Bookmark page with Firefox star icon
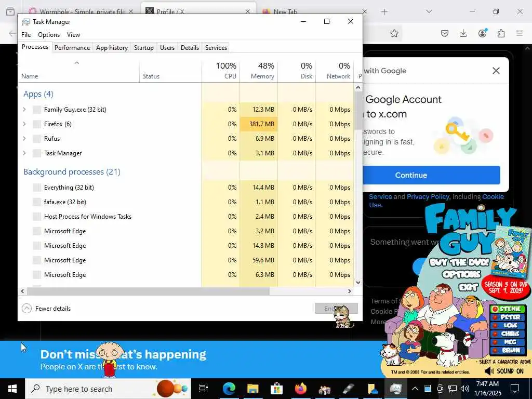 [x=394, y=33]
